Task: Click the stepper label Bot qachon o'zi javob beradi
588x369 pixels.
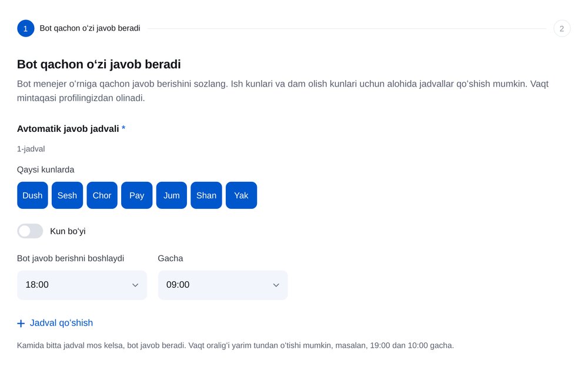Action: point(90,28)
